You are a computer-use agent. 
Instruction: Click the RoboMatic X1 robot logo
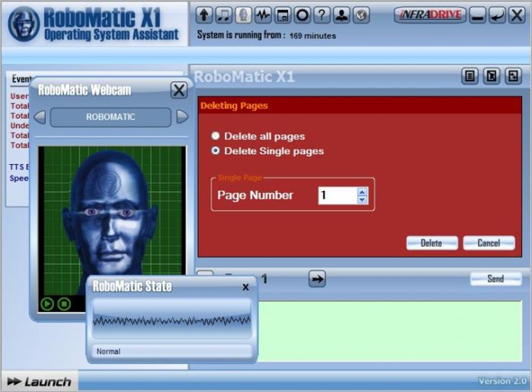23,24
